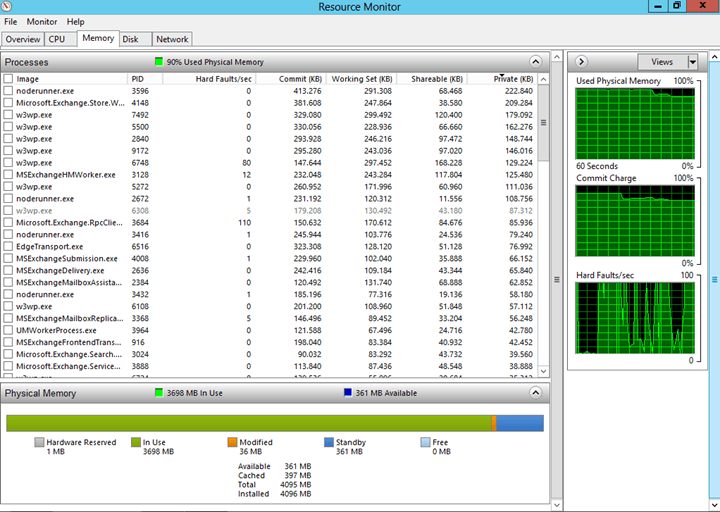Check the Microsoft.Exchange.Store.W... checkbox
The width and height of the screenshot is (720, 512).
tap(8, 103)
